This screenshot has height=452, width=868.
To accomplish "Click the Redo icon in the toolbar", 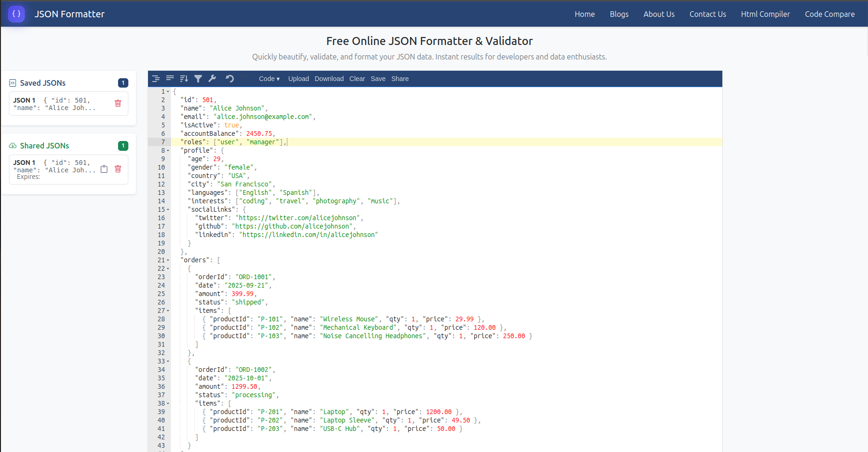I will coord(244,79).
